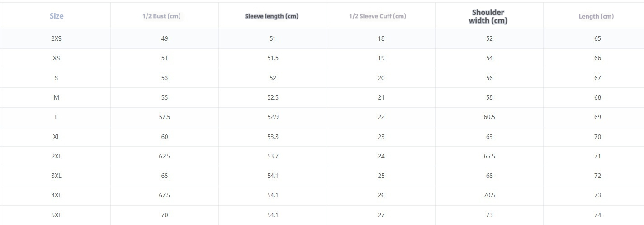
Task: Select the Length (cm) column header
Action: [596, 16]
